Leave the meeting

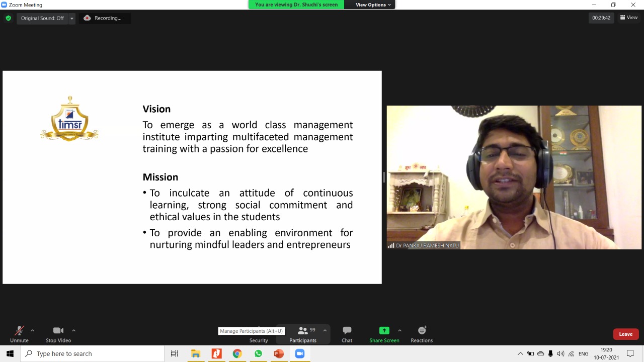[626, 334]
